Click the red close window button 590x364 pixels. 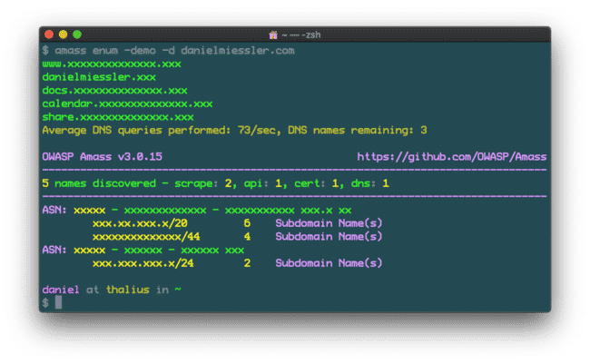[x=49, y=34]
